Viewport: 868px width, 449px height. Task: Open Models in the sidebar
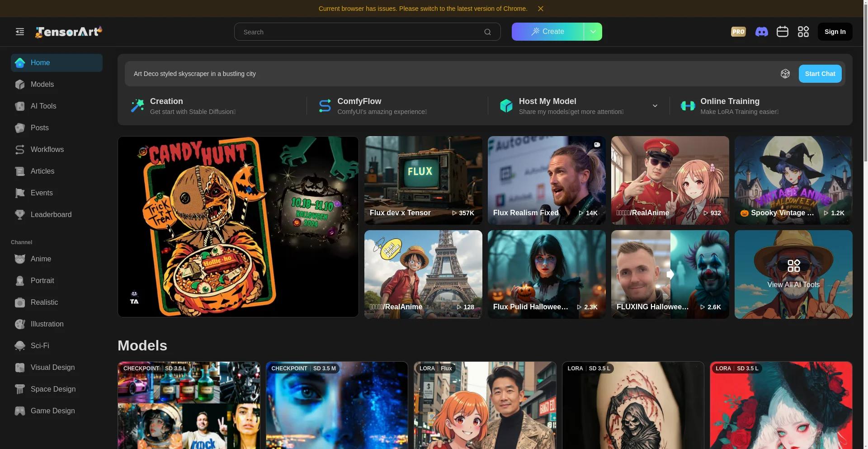click(x=57, y=85)
